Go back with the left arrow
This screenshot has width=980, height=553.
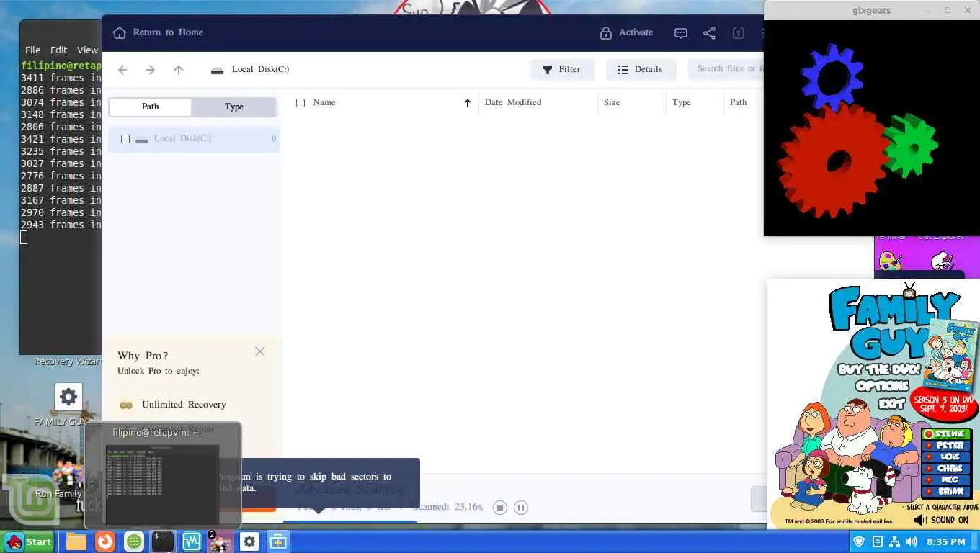pyautogui.click(x=122, y=70)
